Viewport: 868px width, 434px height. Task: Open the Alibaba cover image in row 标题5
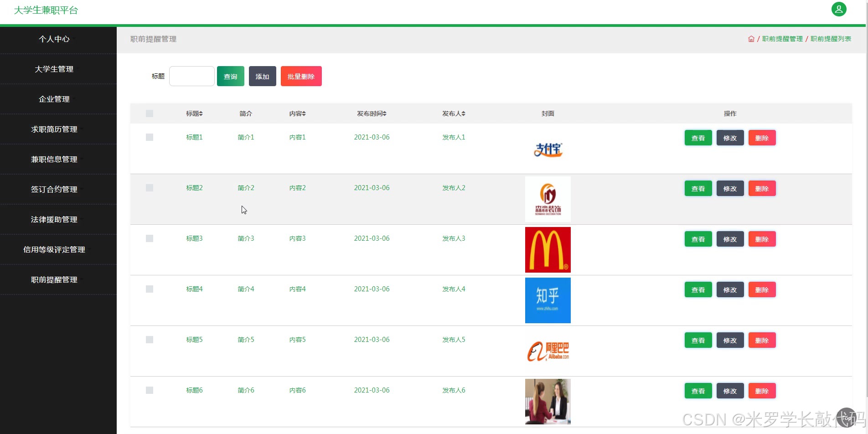tap(548, 351)
